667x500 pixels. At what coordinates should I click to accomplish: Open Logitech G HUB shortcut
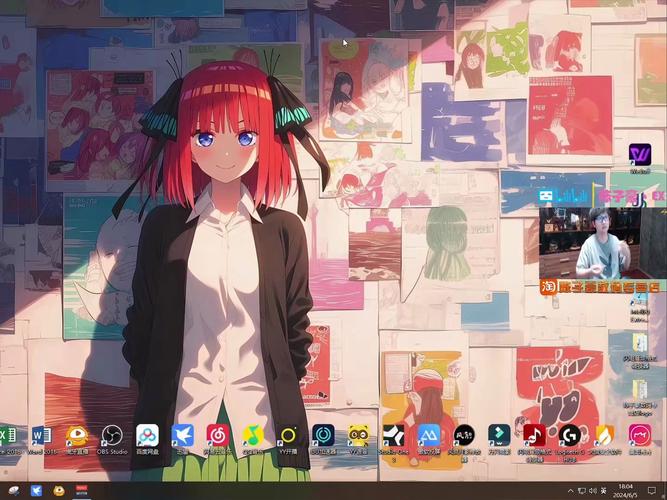tap(570, 436)
